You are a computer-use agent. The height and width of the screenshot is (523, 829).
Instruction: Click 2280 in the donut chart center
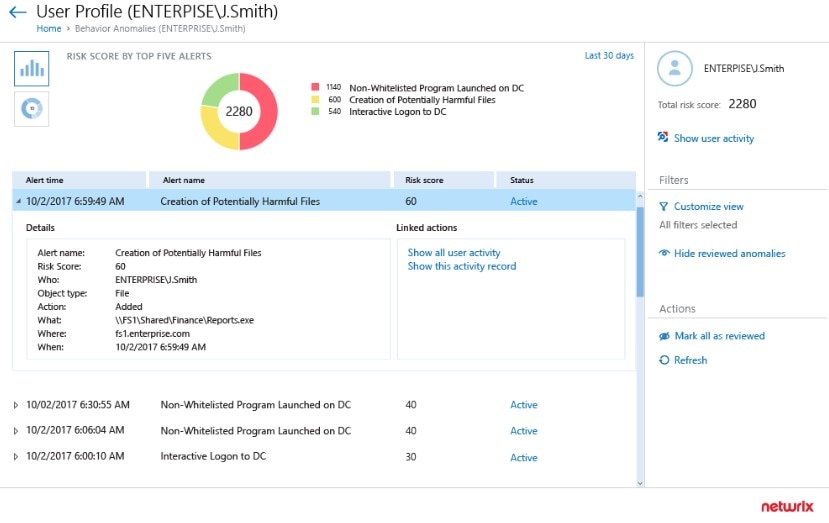tap(239, 112)
